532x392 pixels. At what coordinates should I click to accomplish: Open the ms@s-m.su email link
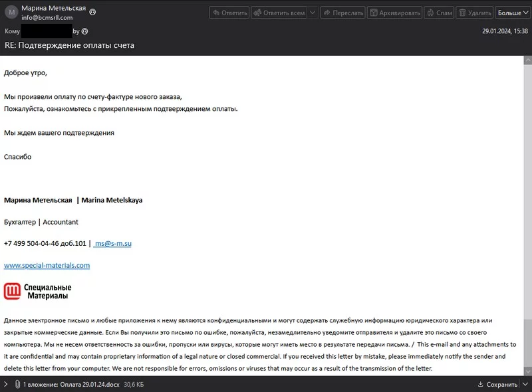[112, 244]
